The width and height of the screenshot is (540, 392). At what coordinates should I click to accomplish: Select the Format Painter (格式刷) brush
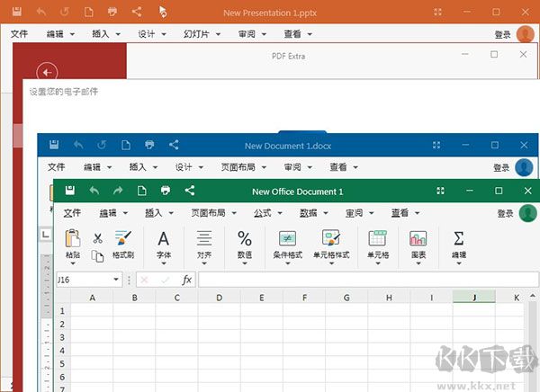tap(123, 238)
